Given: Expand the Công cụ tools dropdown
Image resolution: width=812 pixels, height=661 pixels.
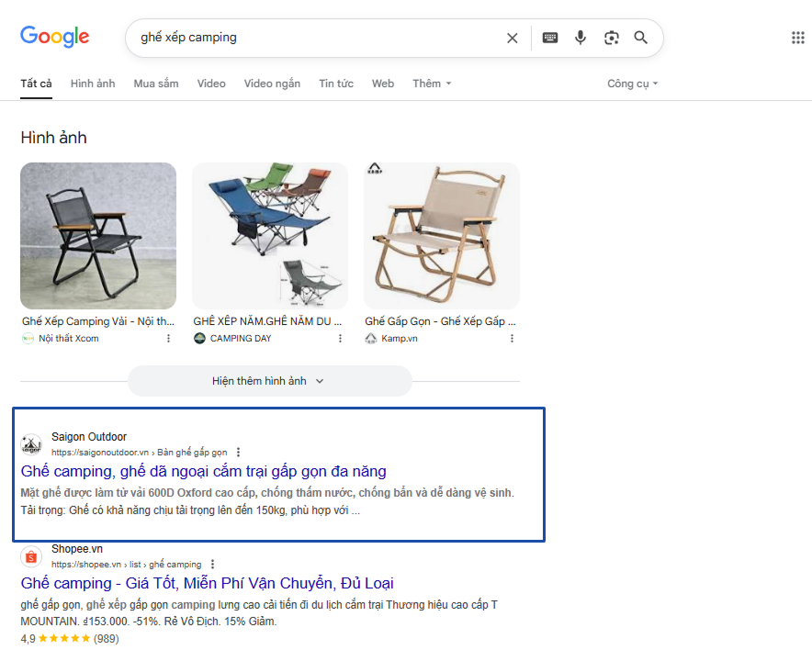Looking at the screenshot, I should pyautogui.click(x=632, y=84).
